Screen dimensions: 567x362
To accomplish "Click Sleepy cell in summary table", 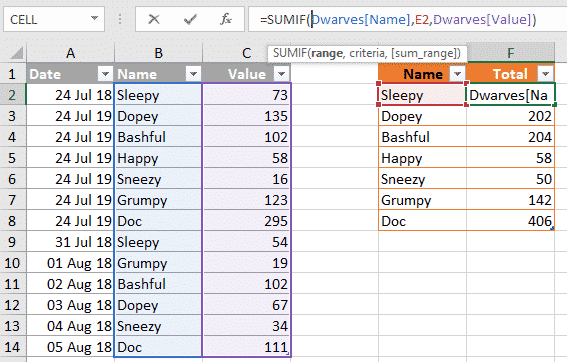I will [x=422, y=95].
